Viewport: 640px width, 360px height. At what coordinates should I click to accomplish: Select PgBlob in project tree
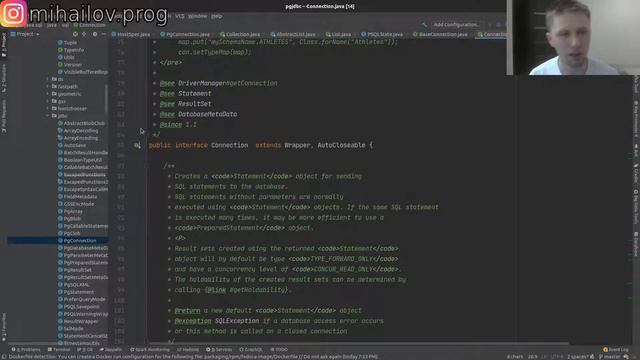tap(69, 218)
